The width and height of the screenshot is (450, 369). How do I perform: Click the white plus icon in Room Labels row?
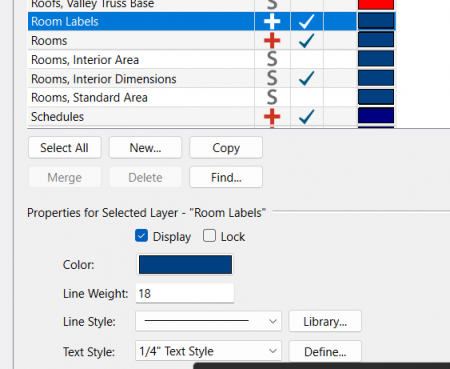coord(272,22)
